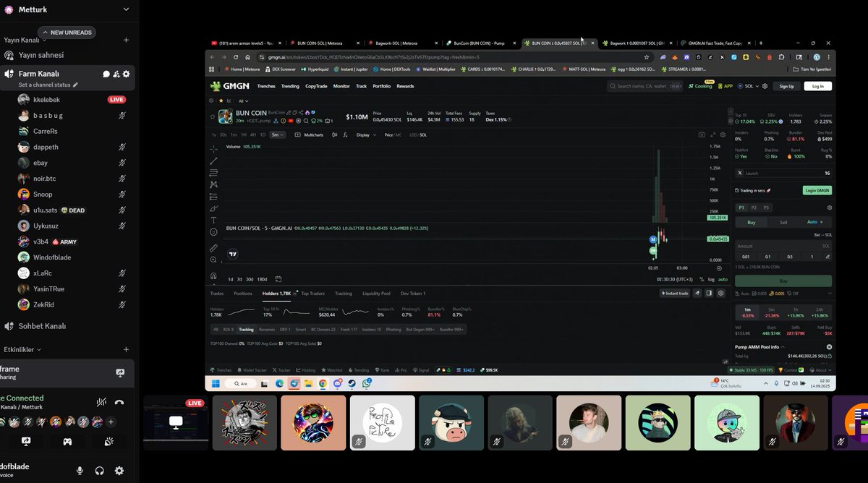This screenshot has height=483, width=868.
Task: Filter holders by Fresh 117
Action: click(349, 329)
